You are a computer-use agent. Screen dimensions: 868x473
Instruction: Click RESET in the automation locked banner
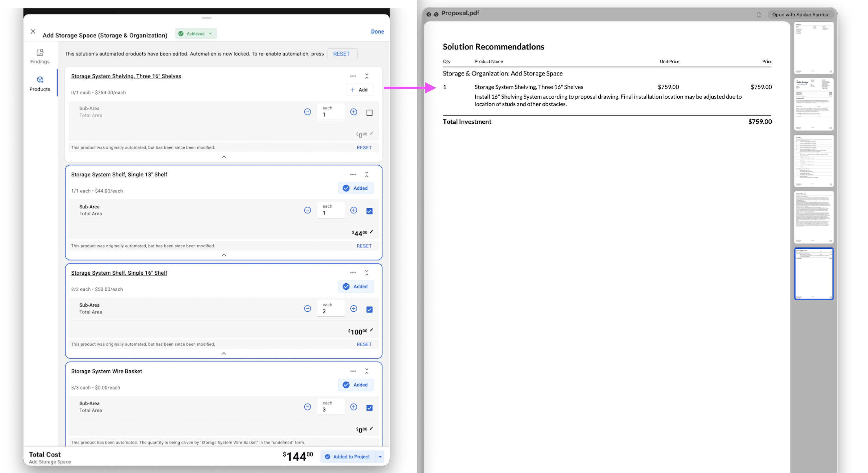point(341,54)
